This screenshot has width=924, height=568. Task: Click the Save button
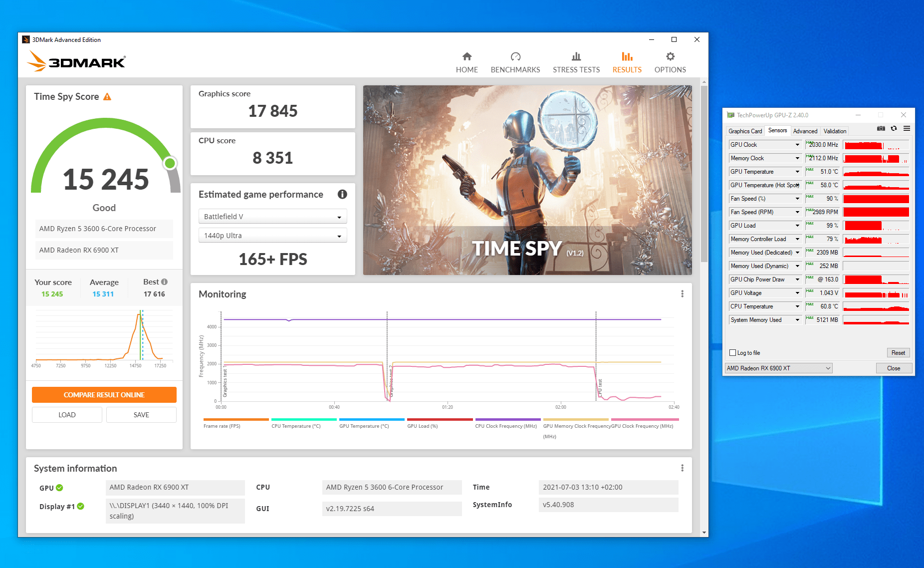(141, 415)
